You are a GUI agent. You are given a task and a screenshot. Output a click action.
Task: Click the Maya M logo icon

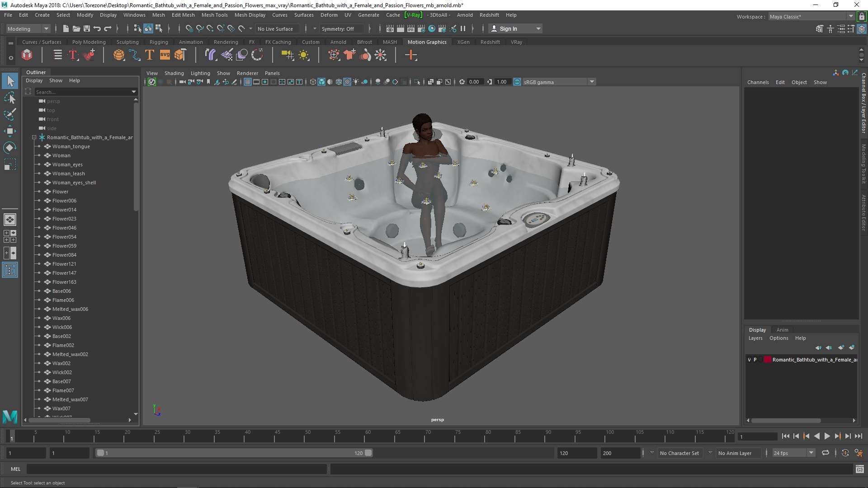[x=10, y=416]
